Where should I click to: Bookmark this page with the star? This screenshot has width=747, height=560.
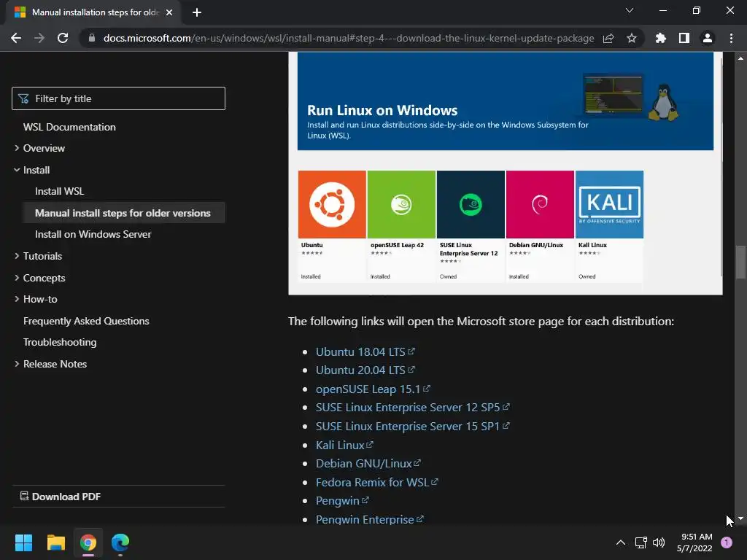click(632, 38)
